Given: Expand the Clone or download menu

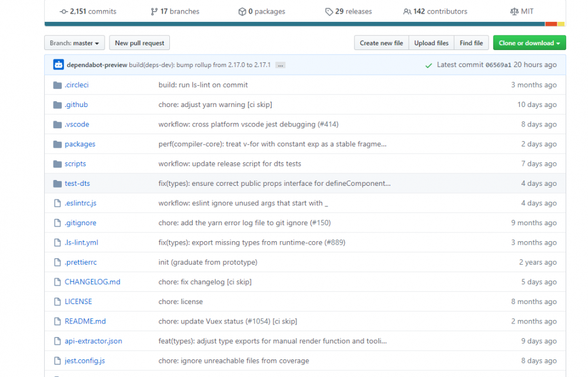Looking at the screenshot, I should click(x=529, y=43).
